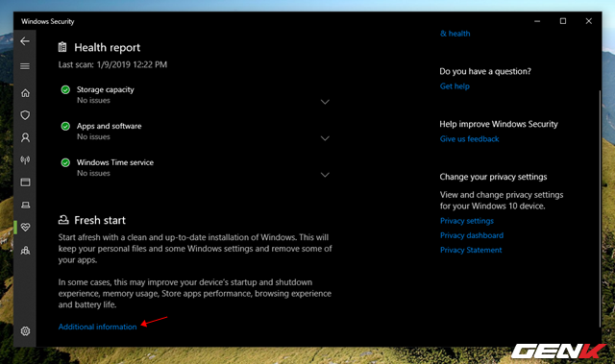Expand the Windows Time service details
615x364 pixels.
tap(325, 175)
